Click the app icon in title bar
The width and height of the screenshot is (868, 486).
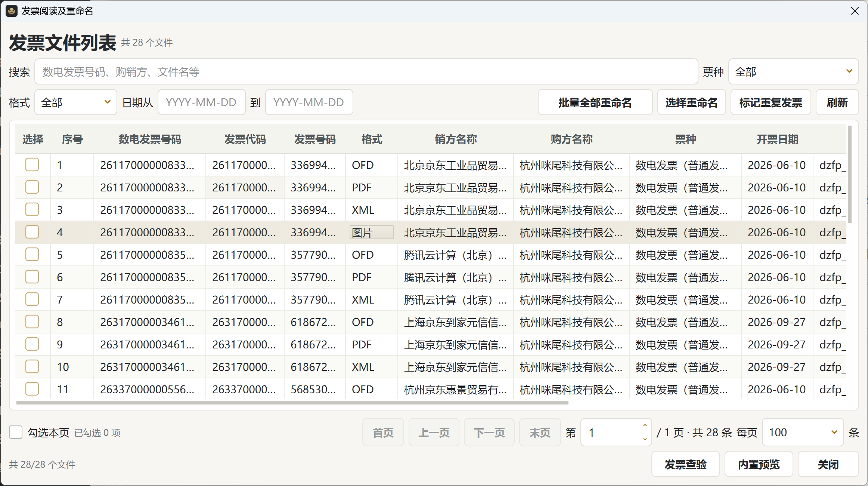click(12, 11)
